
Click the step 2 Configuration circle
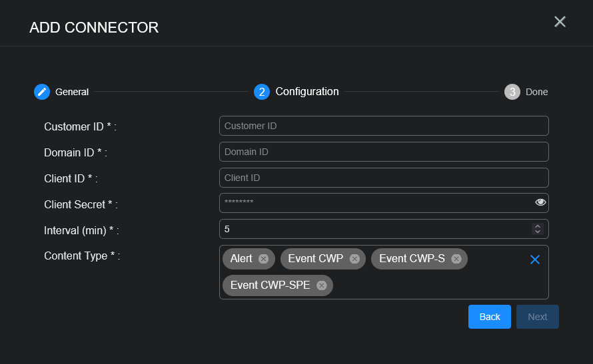(x=262, y=92)
